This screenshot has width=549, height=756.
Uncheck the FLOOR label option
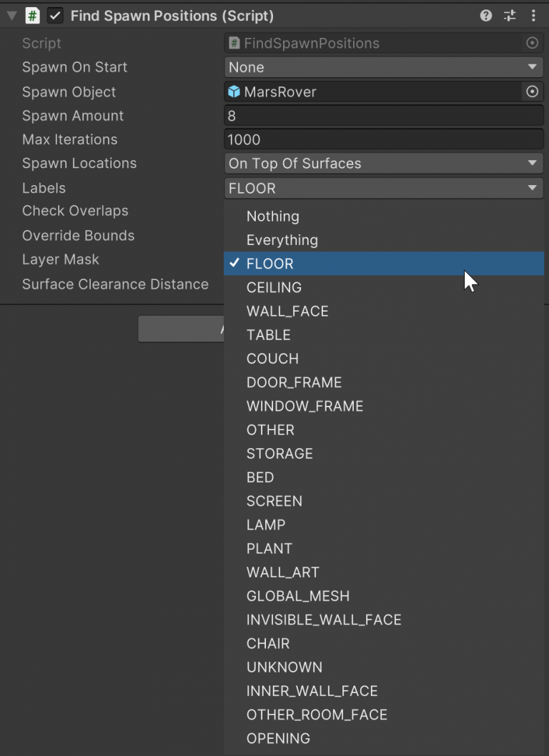click(269, 264)
